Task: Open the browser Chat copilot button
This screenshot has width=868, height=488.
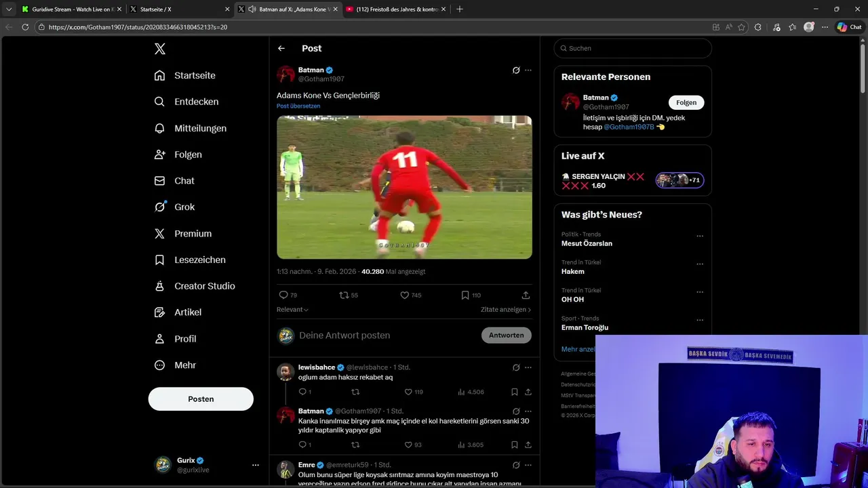Action: click(849, 27)
